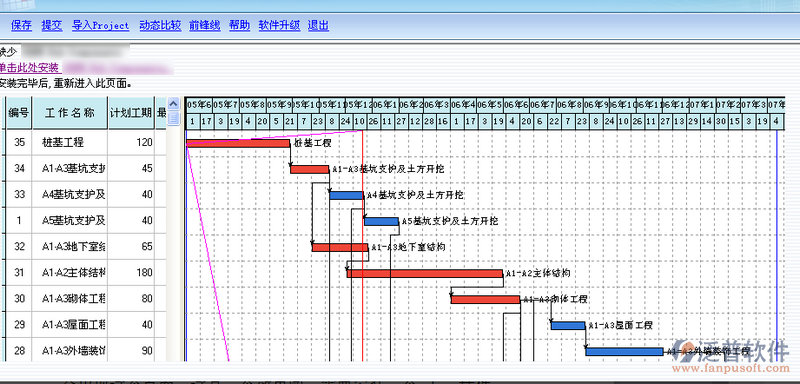The image size is (800, 384).
Task: Click 软件升级 link
Action: coord(279,25)
